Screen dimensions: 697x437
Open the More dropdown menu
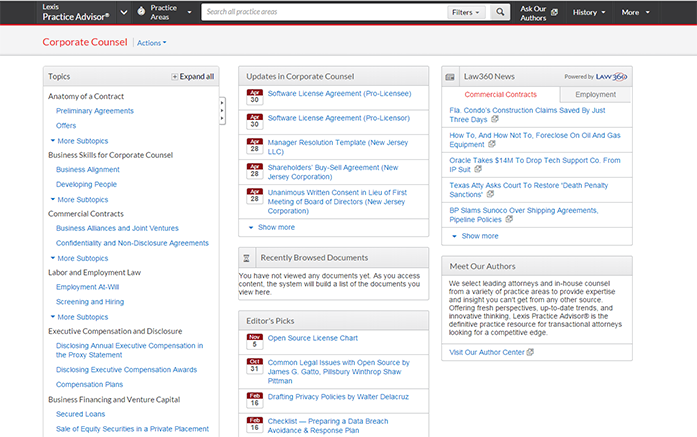(636, 12)
